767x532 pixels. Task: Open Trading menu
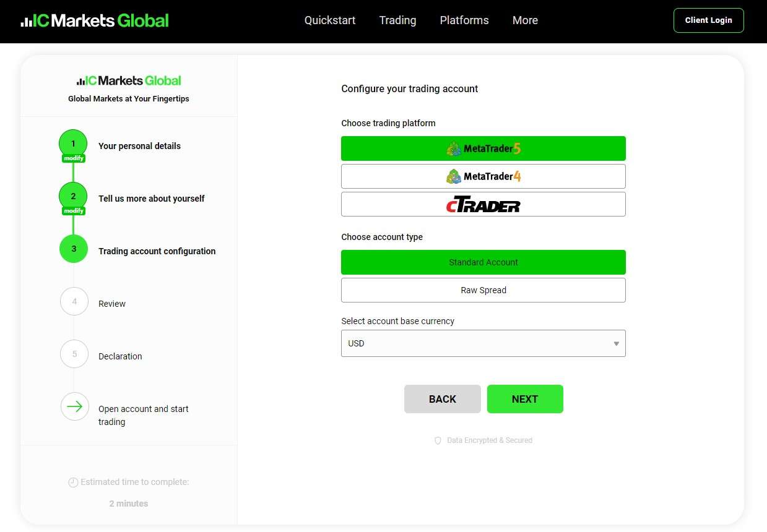(x=397, y=20)
